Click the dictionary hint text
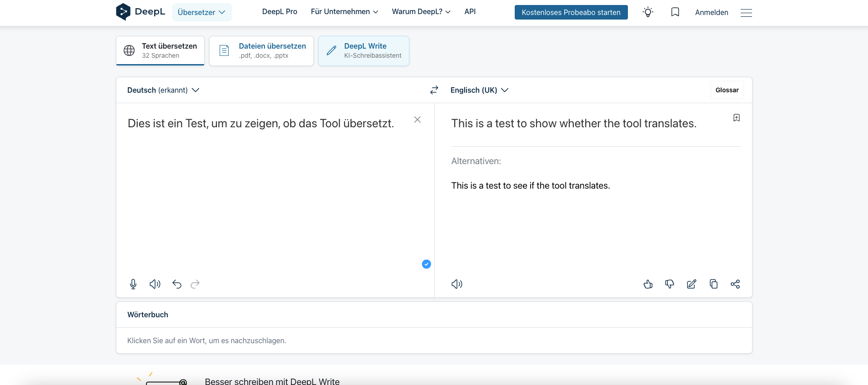 point(207,340)
